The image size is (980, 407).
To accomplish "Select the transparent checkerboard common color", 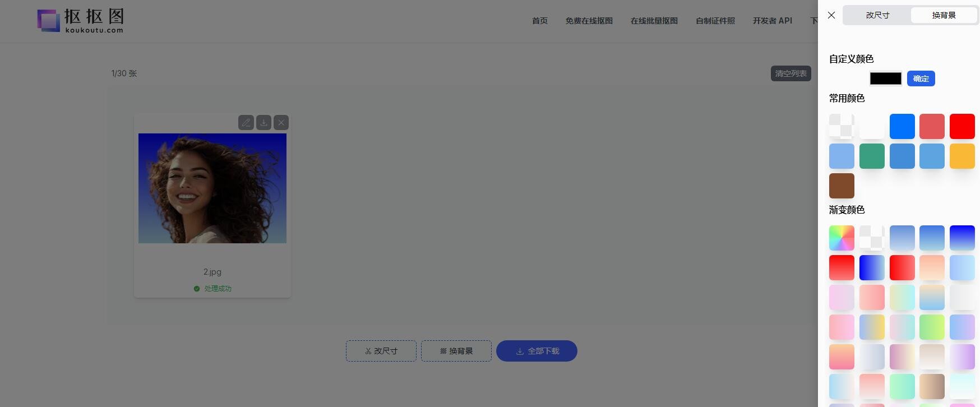I will tap(842, 126).
